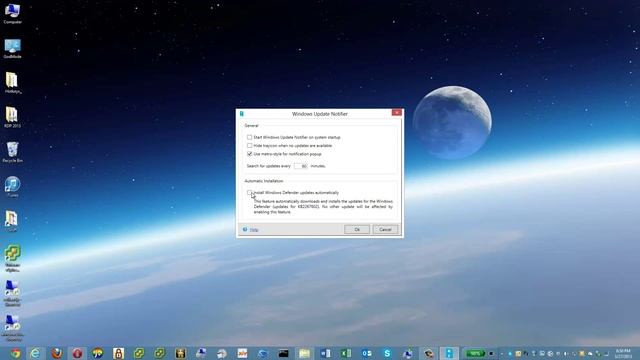Image resolution: width=640 pixels, height=360 pixels.
Task: Click the Windows Update Notifier title bar icon
Action: pos(242,114)
